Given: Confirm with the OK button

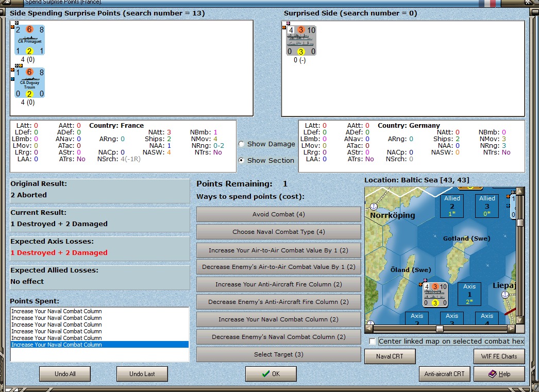Looking at the screenshot, I should click(271, 374).
